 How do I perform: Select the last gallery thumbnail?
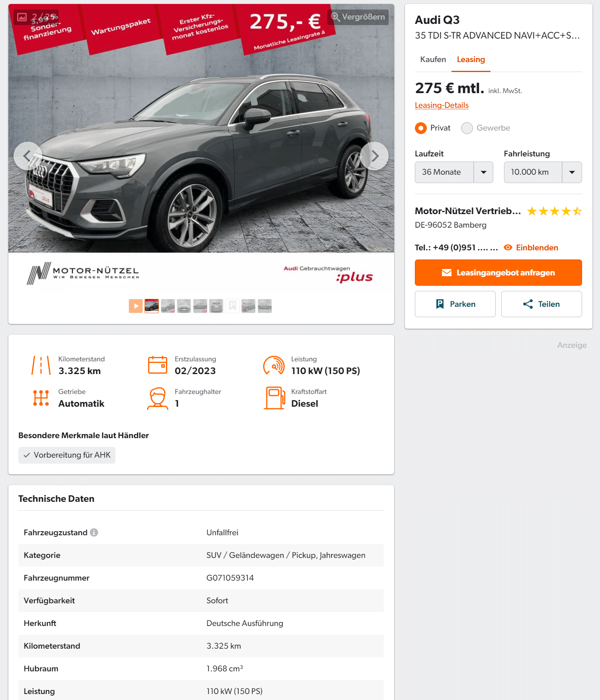tap(265, 306)
